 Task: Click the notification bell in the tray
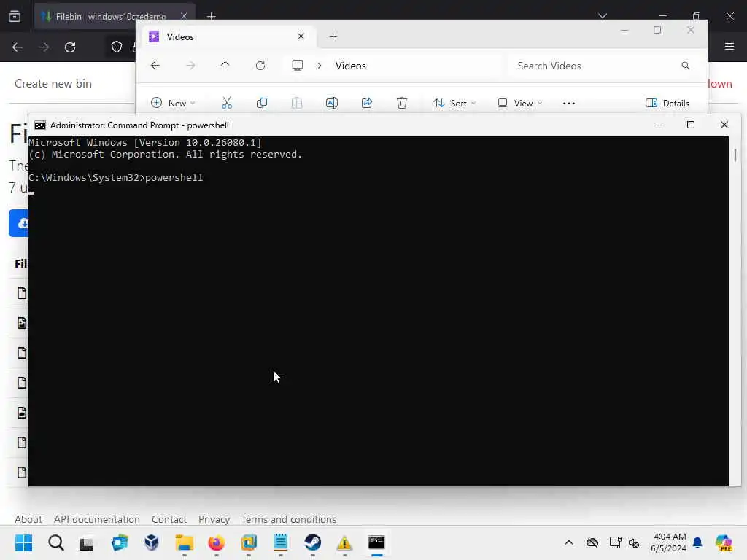[x=697, y=542]
